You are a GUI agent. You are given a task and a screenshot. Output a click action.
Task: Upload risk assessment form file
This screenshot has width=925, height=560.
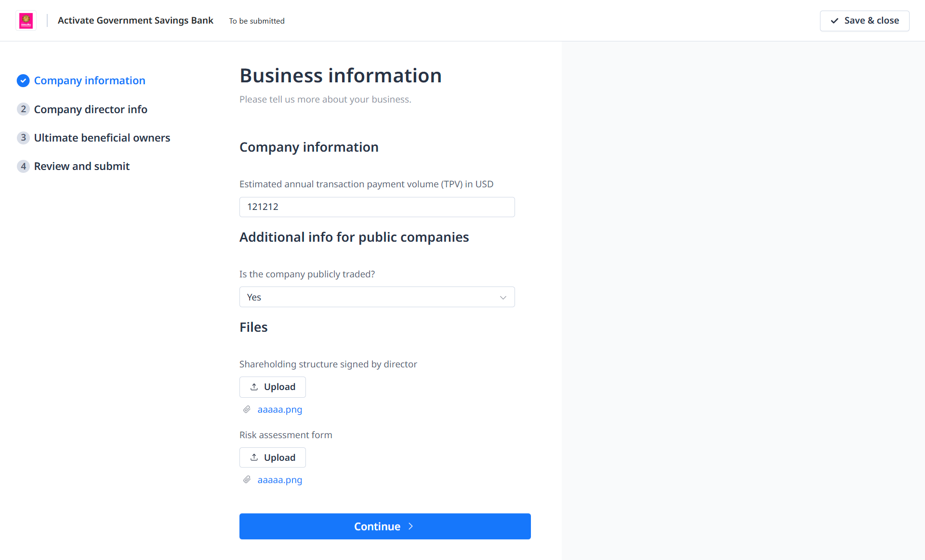click(x=272, y=457)
